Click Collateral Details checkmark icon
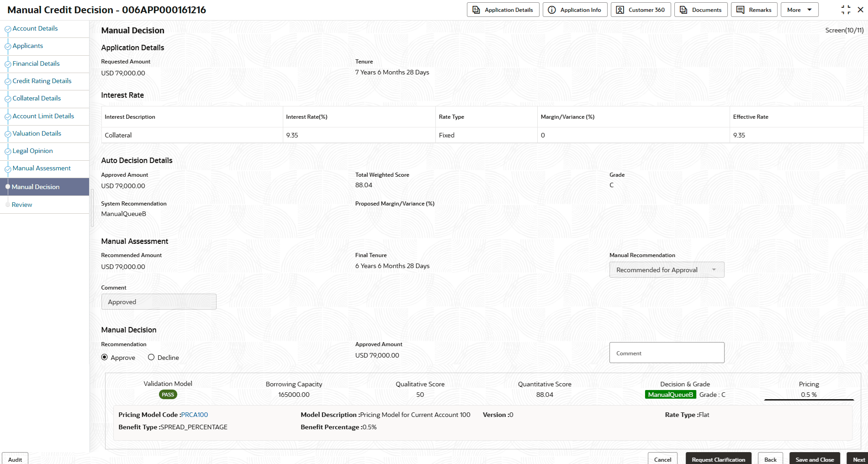 pyautogui.click(x=8, y=99)
